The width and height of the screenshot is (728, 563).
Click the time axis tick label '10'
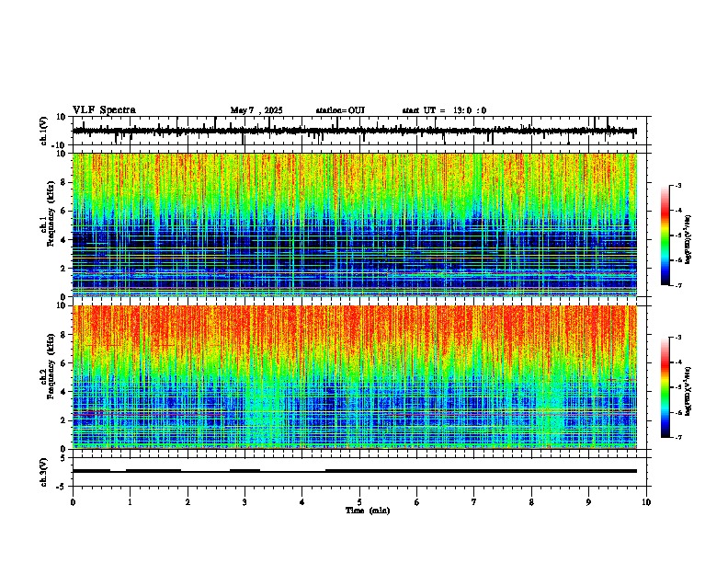click(x=646, y=502)
